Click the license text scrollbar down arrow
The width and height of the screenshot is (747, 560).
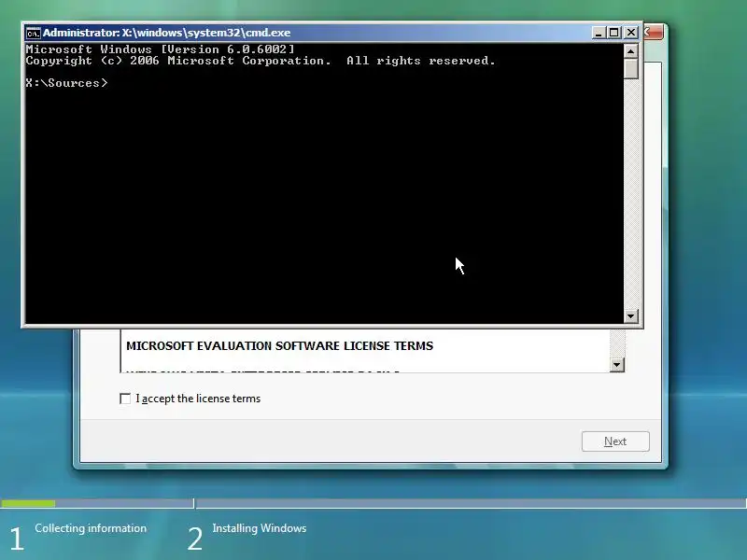[617, 365]
